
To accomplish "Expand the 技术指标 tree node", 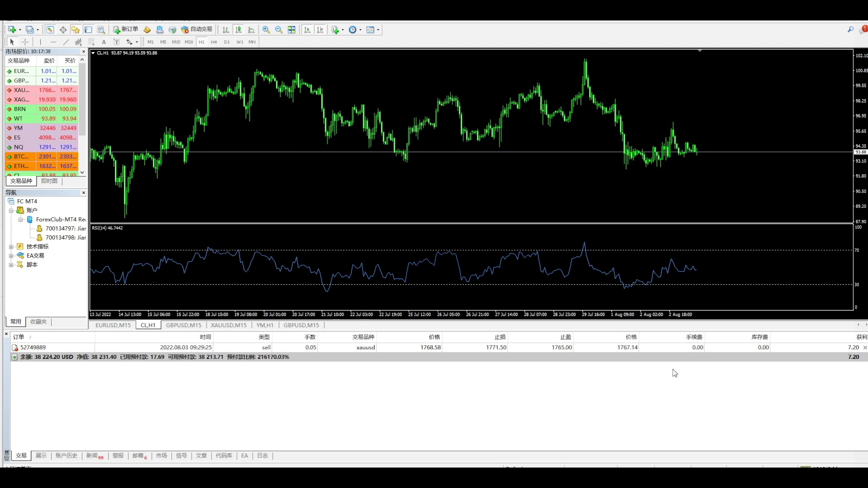I will coord(11,247).
